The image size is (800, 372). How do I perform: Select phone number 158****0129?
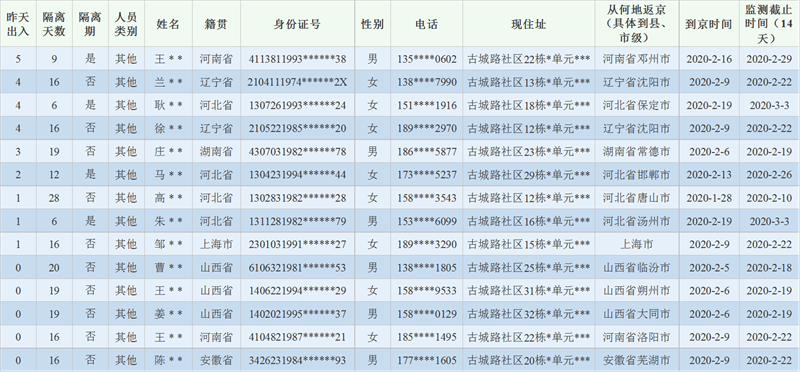427,314
